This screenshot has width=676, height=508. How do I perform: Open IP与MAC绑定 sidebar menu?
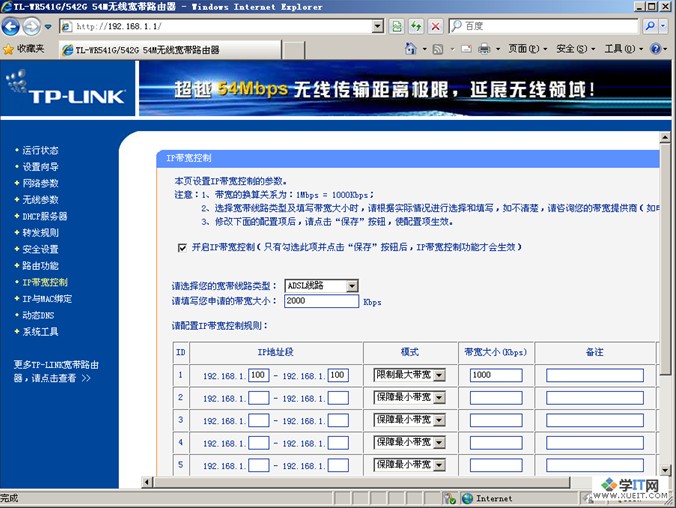(47, 299)
